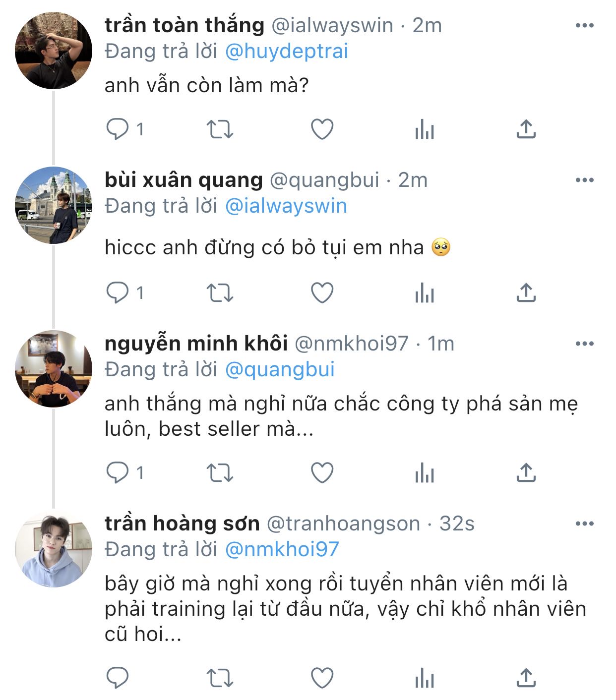Open the @nmkhoi97 mention link
The image size is (616, 700).
point(282,549)
